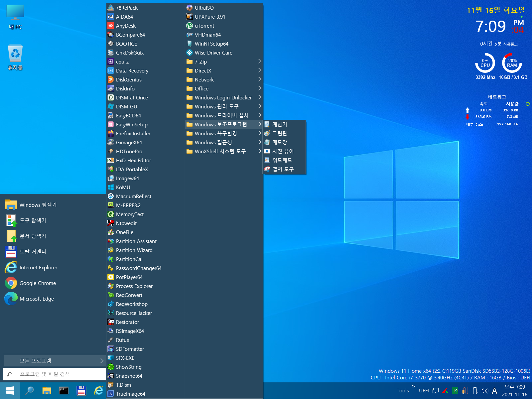Click refresh icon in 네트워크 widget
The image size is (532, 399).
[527, 104]
